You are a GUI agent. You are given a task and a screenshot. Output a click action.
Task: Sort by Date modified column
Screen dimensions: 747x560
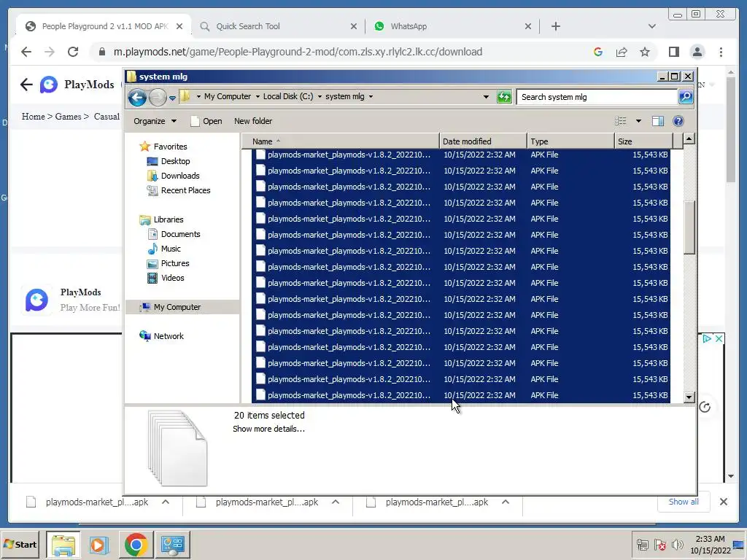483,141
